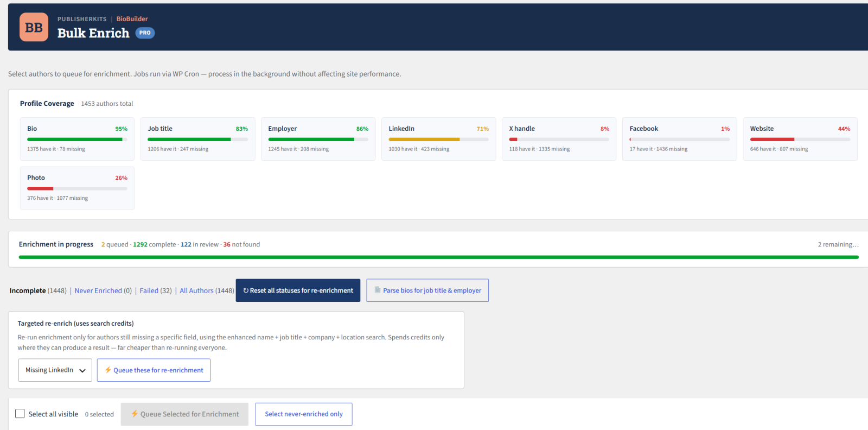Viewport: 868px width, 430px height.
Task: Click the Targeted re-enrich heading text
Action: [x=75, y=323]
